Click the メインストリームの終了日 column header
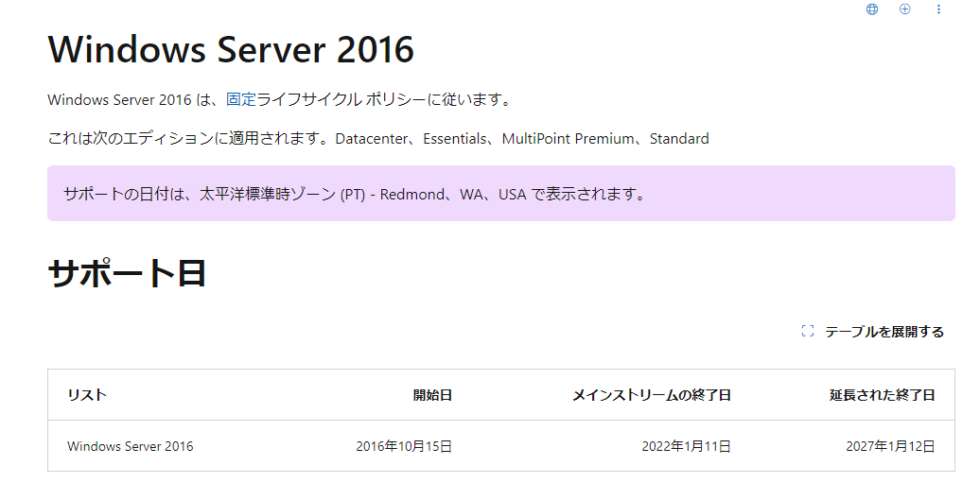This screenshot has width=980, height=500. coord(652,395)
